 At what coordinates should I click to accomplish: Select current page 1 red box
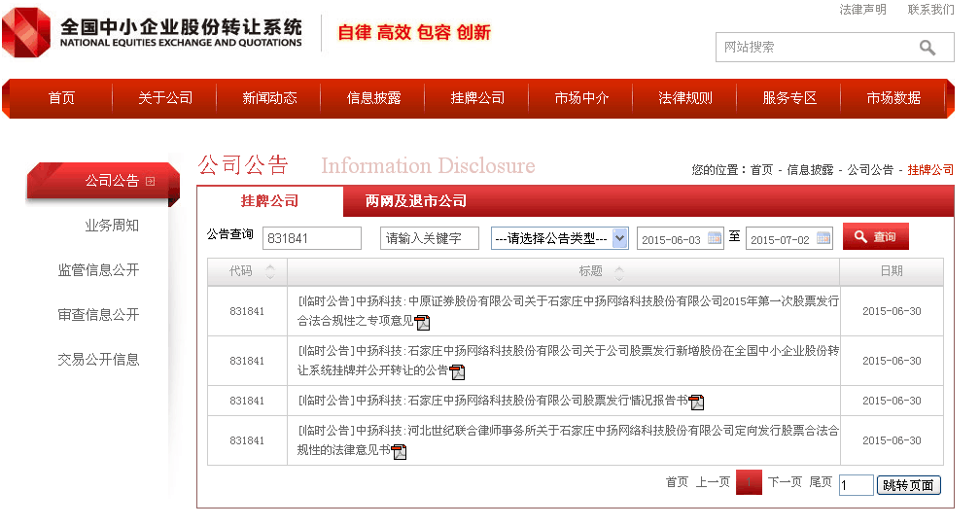(x=749, y=482)
